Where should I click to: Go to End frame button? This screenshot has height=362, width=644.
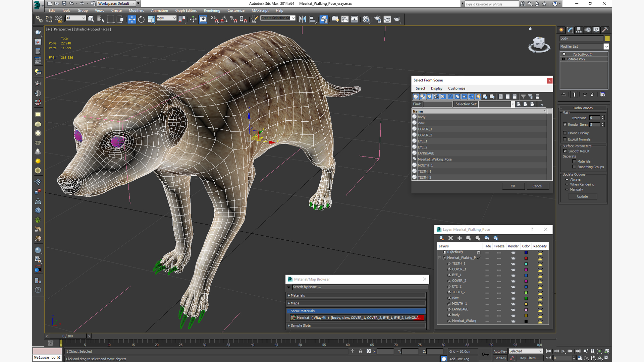578,351
